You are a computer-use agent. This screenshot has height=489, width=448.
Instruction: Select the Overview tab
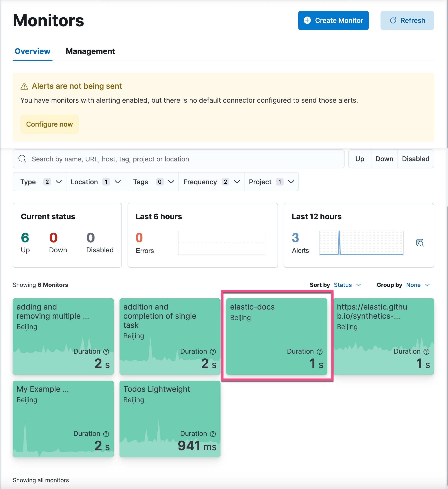[x=32, y=51]
